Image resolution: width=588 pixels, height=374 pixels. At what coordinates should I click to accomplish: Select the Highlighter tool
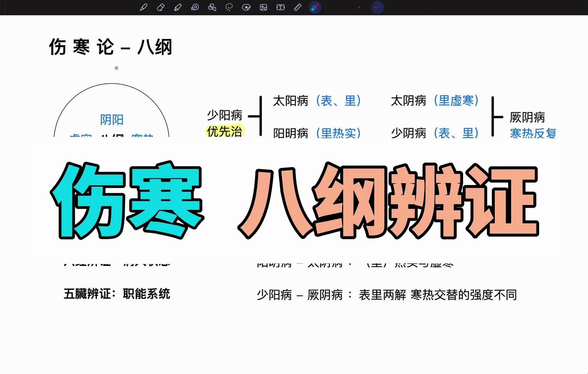click(178, 7)
